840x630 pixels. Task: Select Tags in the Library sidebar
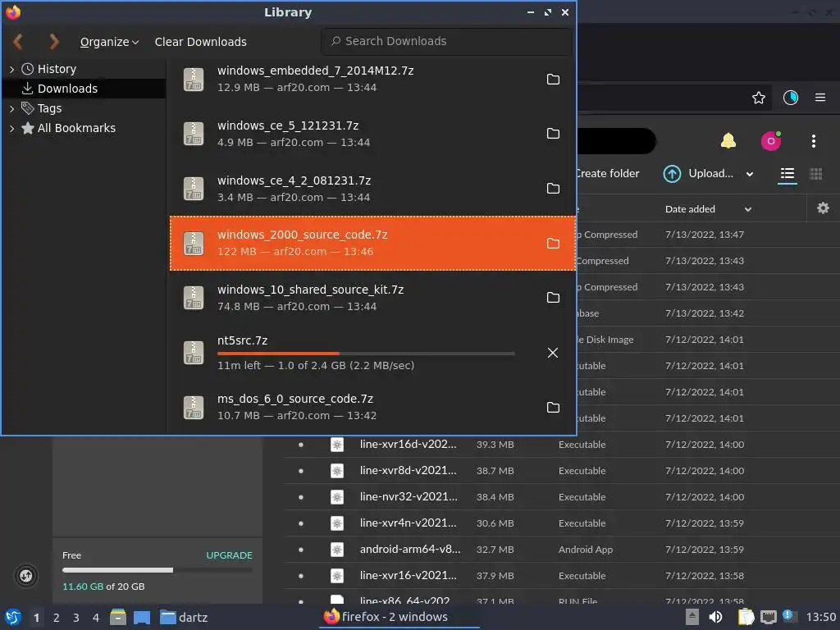tap(49, 109)
